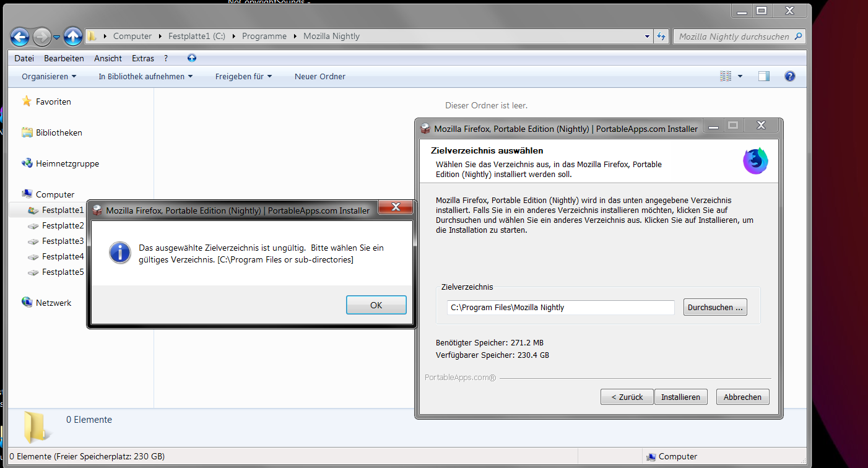Screen dimensions: 868x468
Task: Open the view options dropdown arrow
Action: (740, 76)
